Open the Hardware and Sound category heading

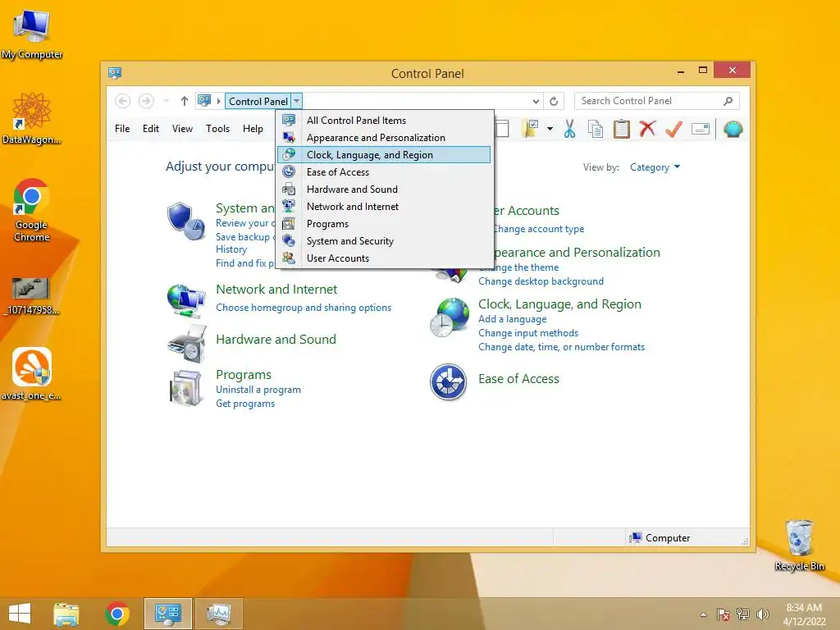click(x=276, y=339)
